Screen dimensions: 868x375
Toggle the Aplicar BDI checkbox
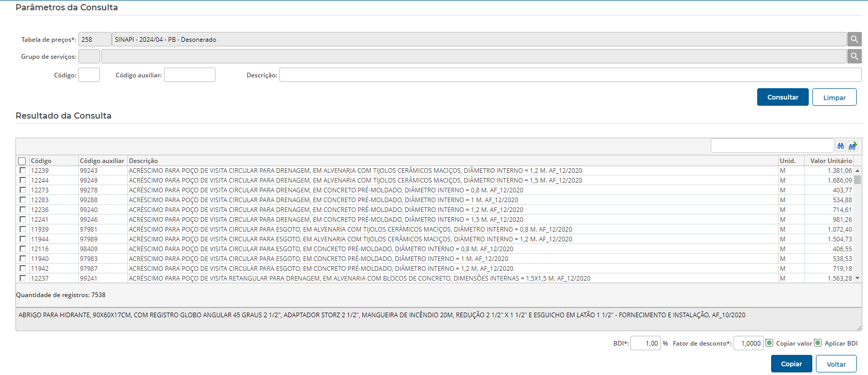(x=817, y=343)
